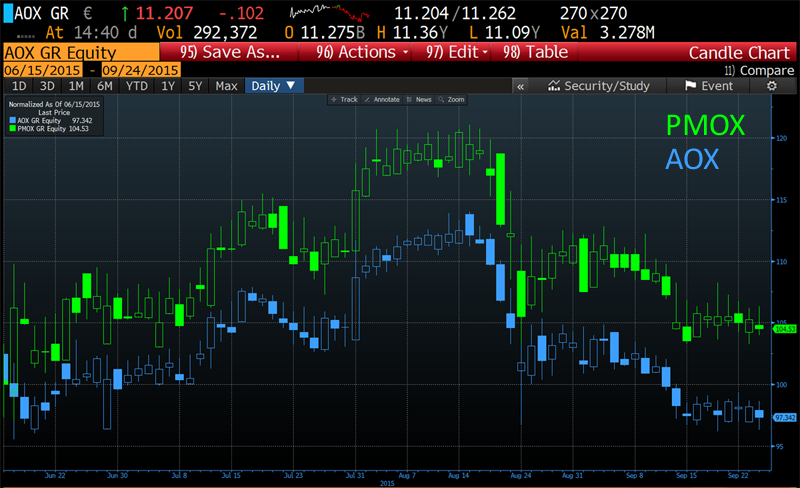Open the Candle Chart type selector

(739, 53)
